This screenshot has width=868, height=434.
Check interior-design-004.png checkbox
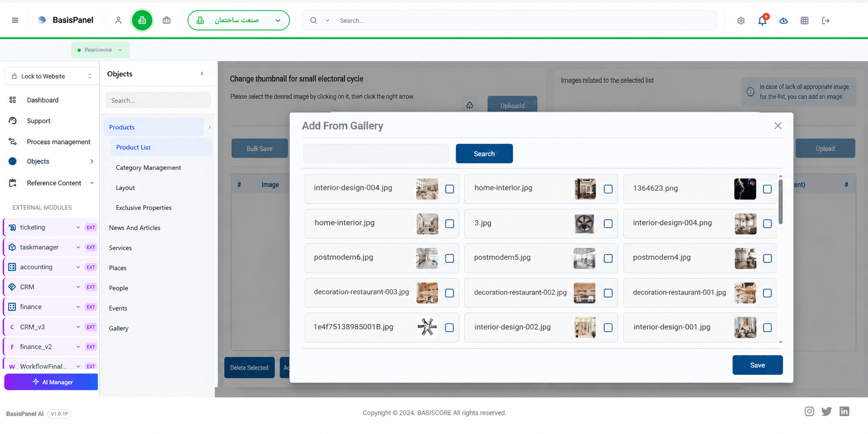pos(767,224)
